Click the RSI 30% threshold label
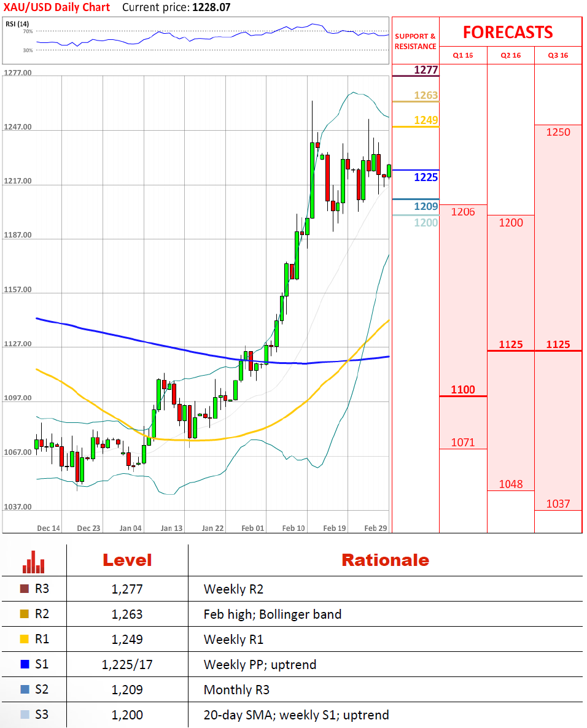587x728 pixels. (28, 50)
